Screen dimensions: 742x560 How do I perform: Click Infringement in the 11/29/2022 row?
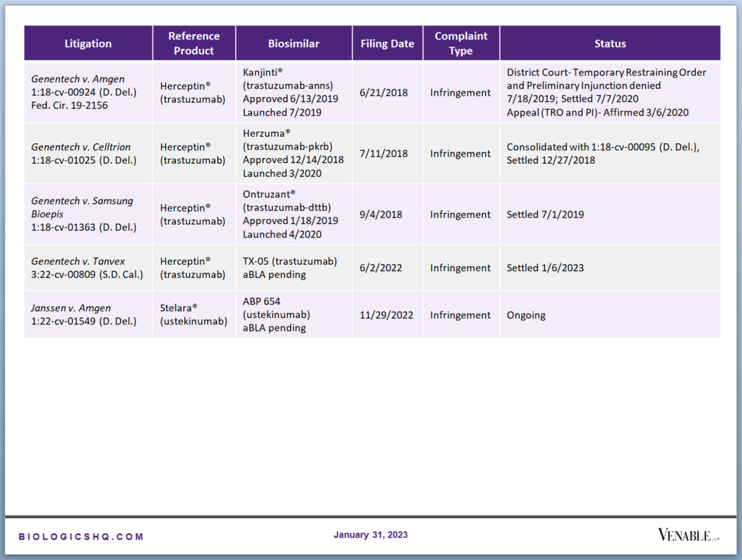[x=461, y=314]
